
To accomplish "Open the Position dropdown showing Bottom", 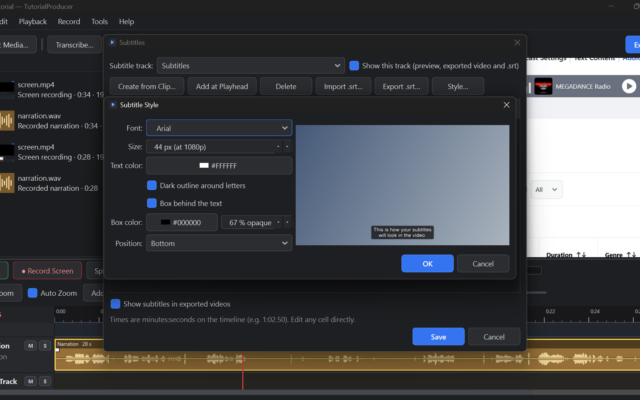I will [219, 243].
